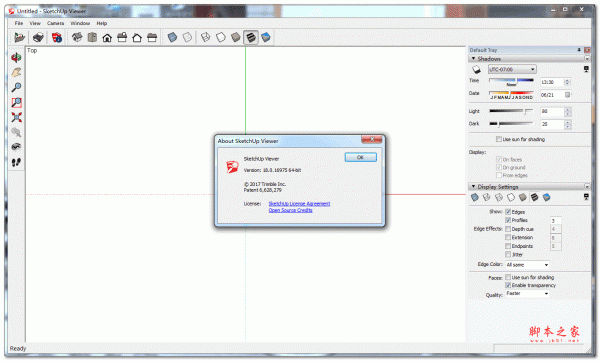This screenshot has width=600, height=361.
Task: Select the Zoom magnifier tool
Action: tap(16, 87)
